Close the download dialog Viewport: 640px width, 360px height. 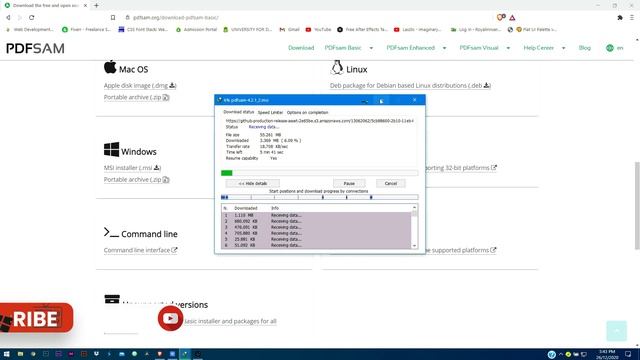click(x=415, y=100)
